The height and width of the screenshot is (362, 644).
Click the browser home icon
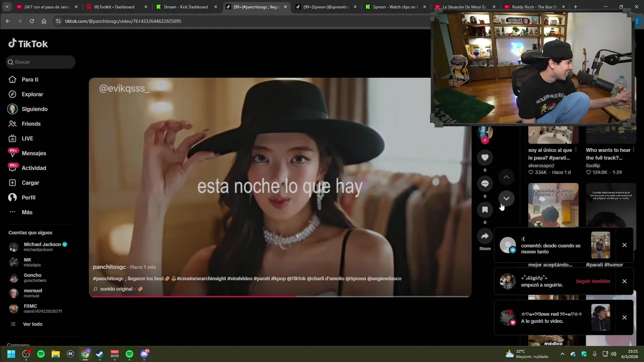[x=44, y=21]
